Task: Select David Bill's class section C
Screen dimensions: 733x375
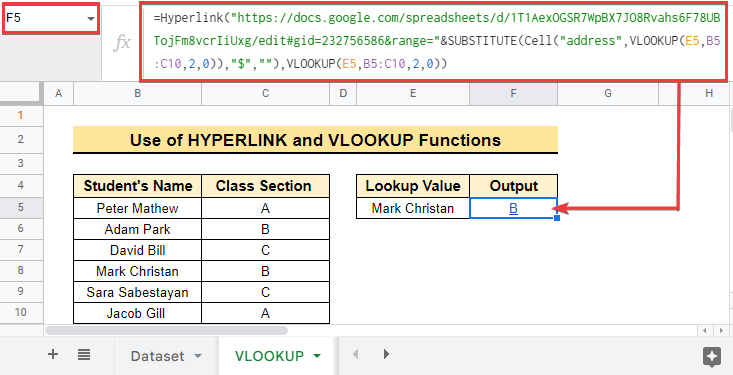Action: pyautogui.click(x=266, y=250)
